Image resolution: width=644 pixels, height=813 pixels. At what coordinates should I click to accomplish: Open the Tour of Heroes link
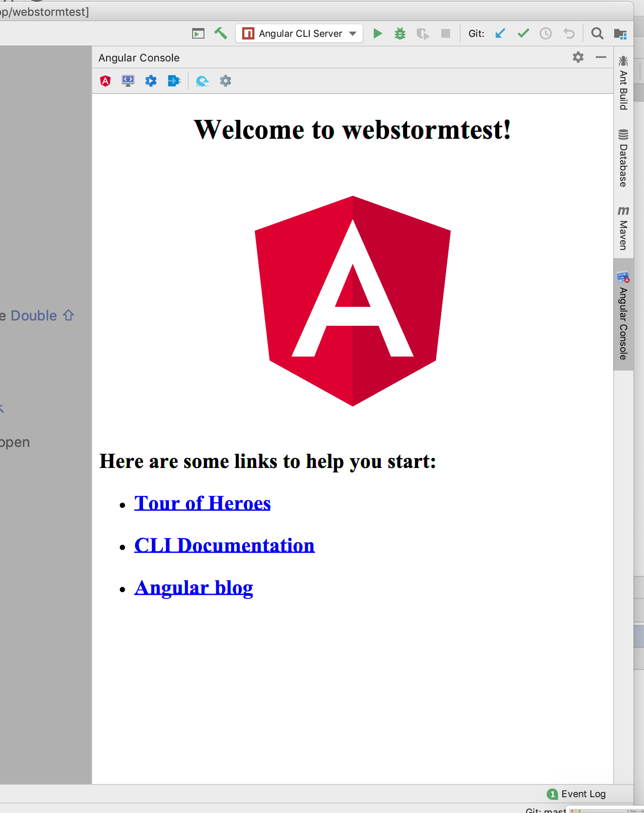[202, 503]
